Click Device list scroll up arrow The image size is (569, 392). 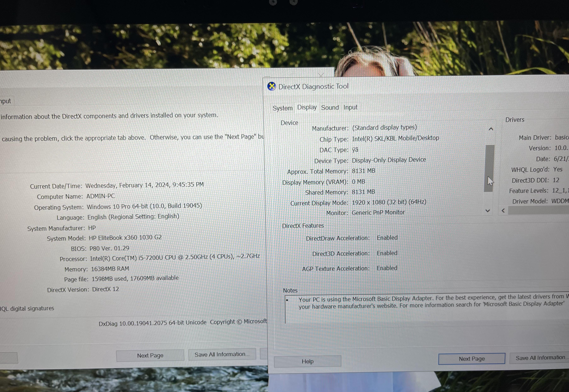491,129
